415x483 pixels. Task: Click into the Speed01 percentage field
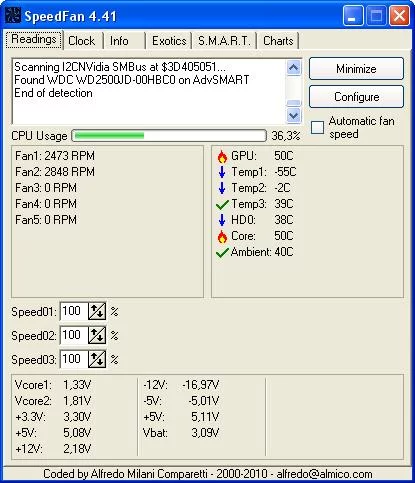tap(74, 311)
